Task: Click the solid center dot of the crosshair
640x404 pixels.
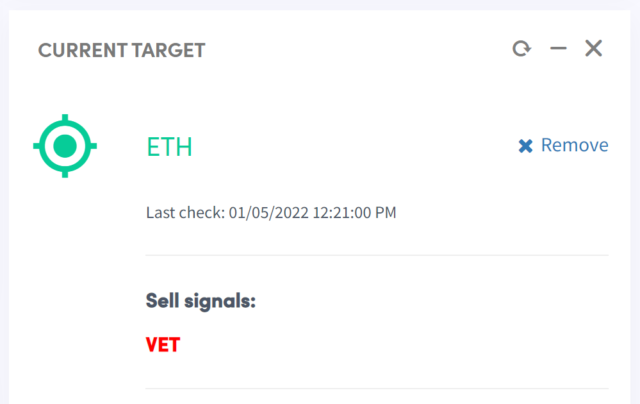Action: click(x=65, y=146)
